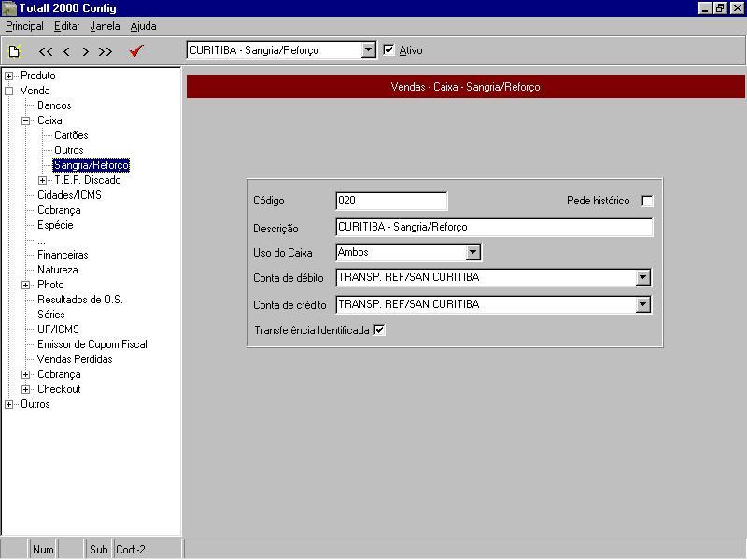Select Cartões under Caixa
Screen dimensions: 747x560
pyautogui.click(x=71, y=135)
